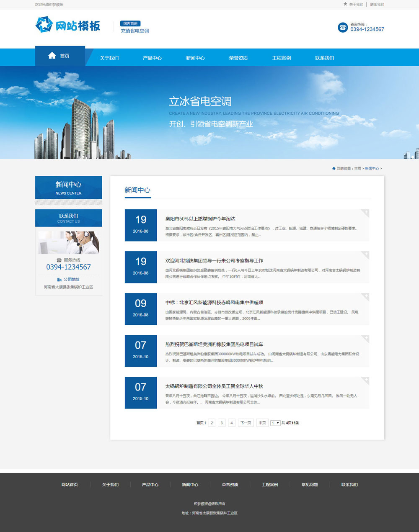Click the star icon beside top 关于我们
The height and width of the screenshot is (532, 419).
click(x=345, y=4)
